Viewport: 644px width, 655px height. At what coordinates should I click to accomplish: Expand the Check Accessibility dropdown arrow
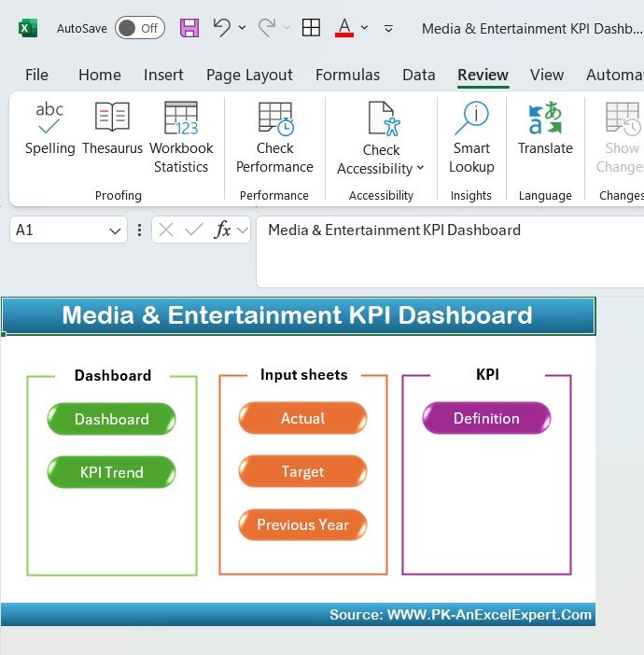click(x=420, y=168)
